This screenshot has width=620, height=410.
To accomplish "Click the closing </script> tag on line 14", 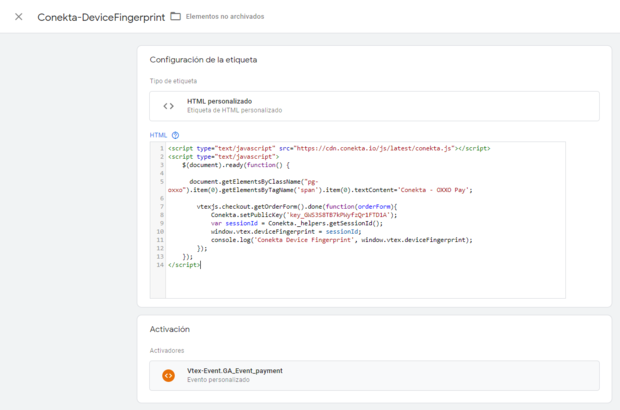I will tap(184, 265).
